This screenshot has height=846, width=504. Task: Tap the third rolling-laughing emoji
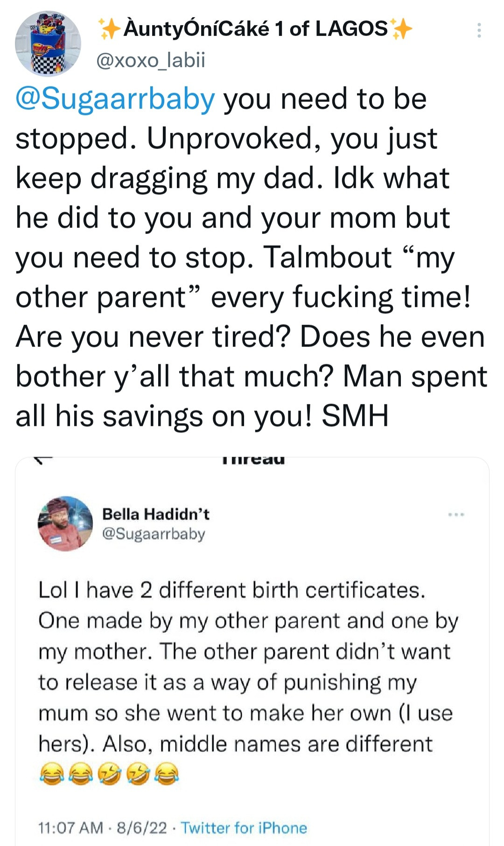109,774
